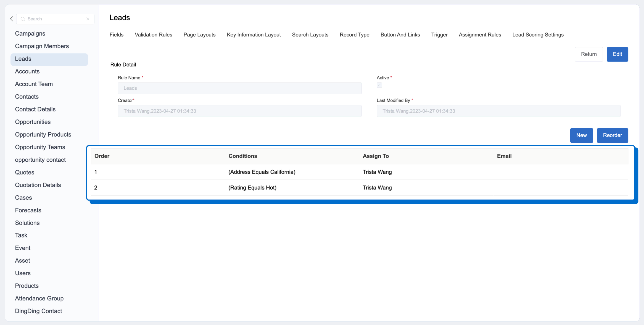Toggle the Active checkbox
Image resolution: width=644 pixels, height=325 pixels.
(379, 85)
